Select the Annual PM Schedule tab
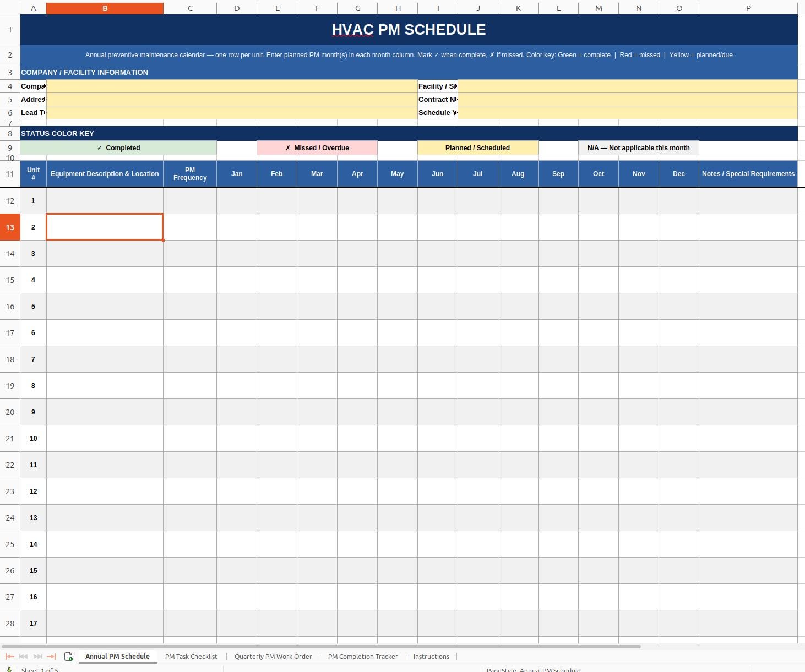Viewport: 805px width, 672px height. 117,657
